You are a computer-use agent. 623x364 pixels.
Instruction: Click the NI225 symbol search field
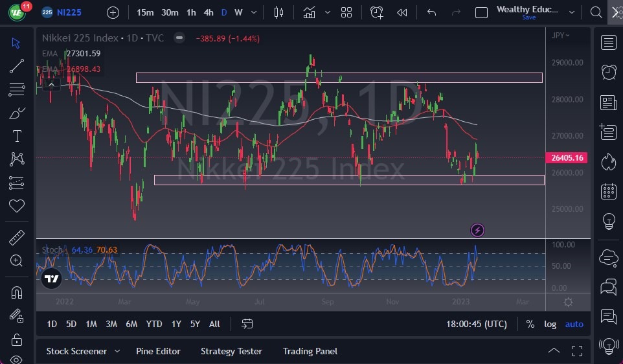tap(68, 12)
